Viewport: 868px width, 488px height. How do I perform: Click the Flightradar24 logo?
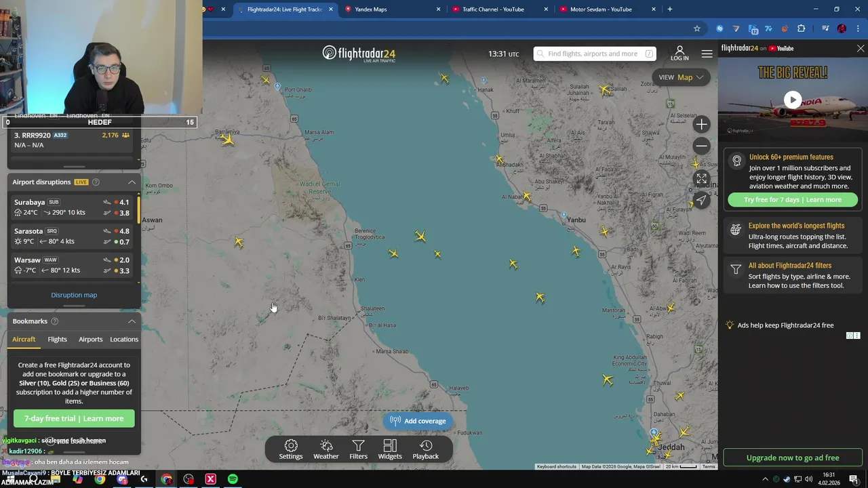[359, 54]
